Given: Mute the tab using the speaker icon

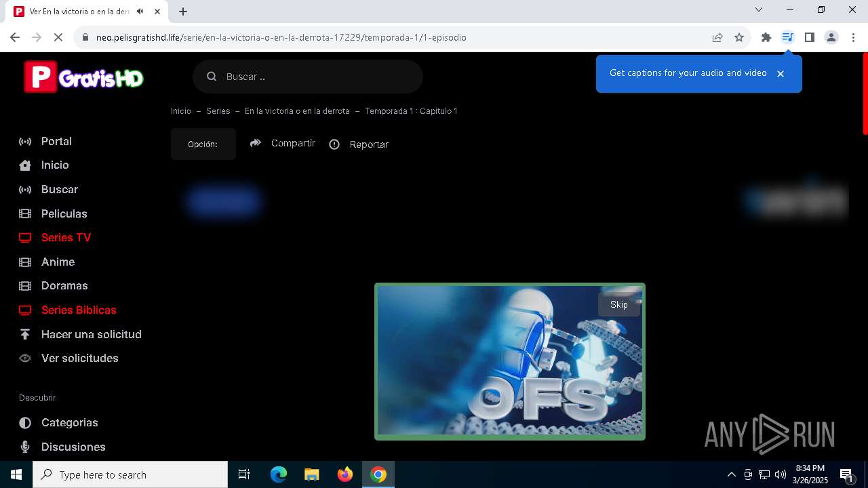Looking at the screenshot, I should point(140,12).
